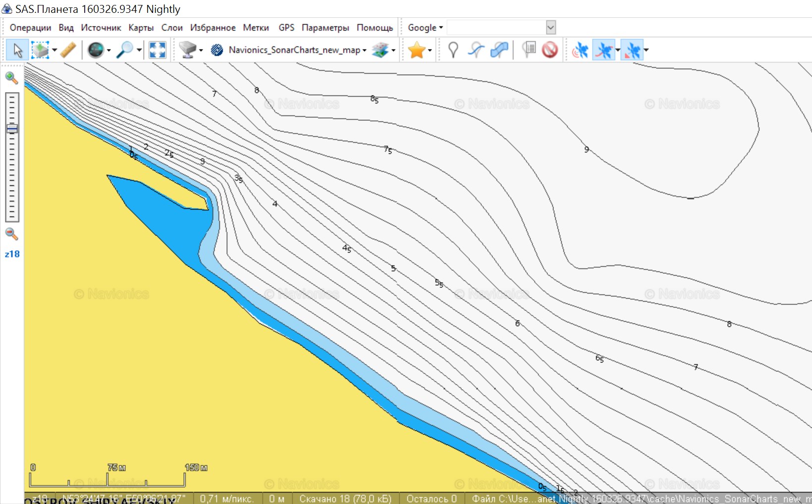Click the Слои menu item

pyautogui.click(x=172, y=28)
